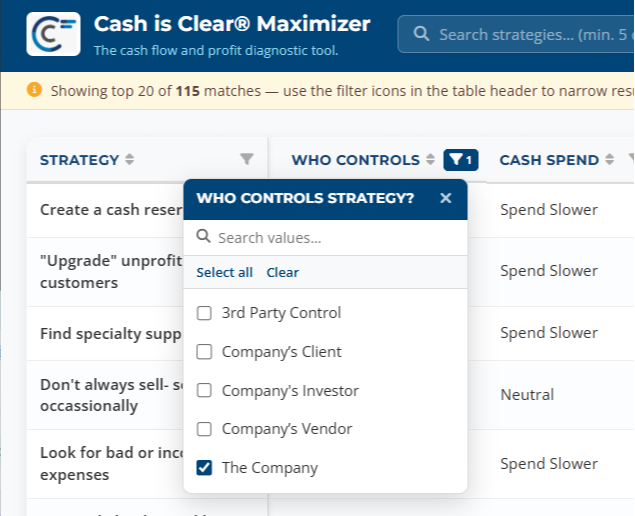635x516 pixels.
Task: Sort by the Cash Spend column arrows
Action: (x=609, y=160)
